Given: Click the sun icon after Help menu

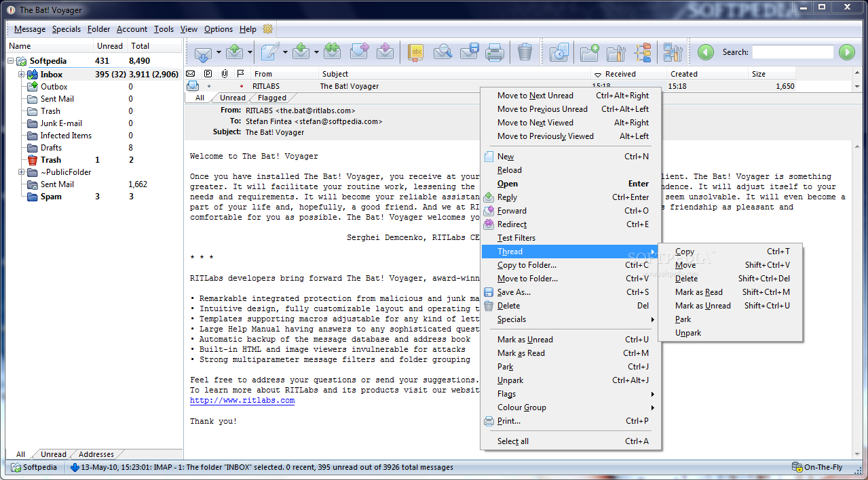Looking at the screenshot, I should 267,29.
